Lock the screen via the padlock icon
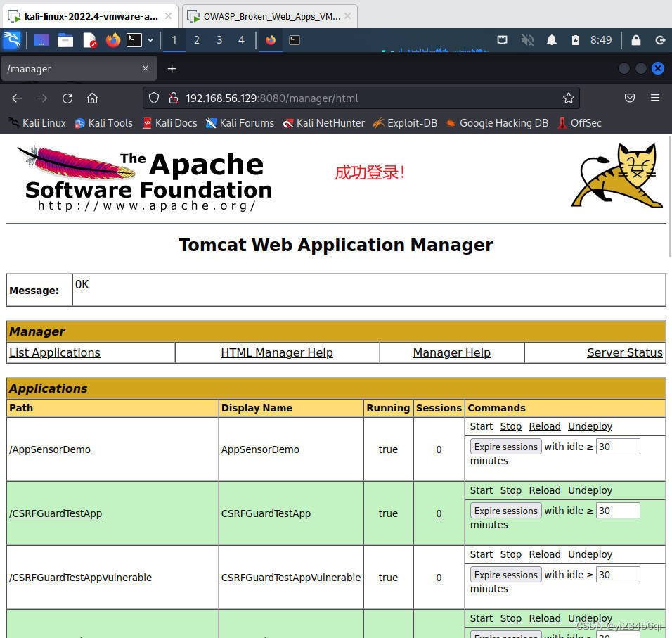Image resolution: width=672 pixels, height=638 pixels. pyautogui.click(x=635, y=40)
